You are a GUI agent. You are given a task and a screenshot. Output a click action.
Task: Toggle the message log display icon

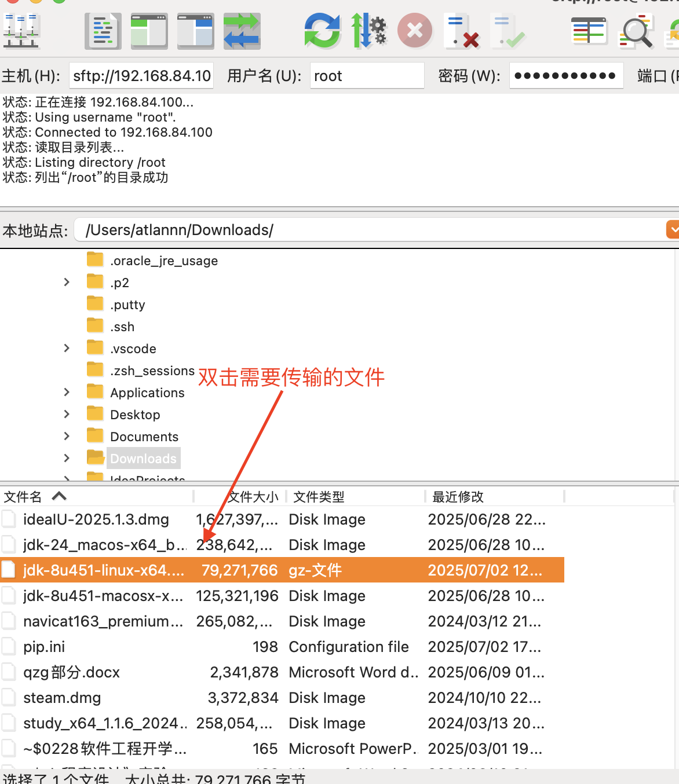(103, 31)
